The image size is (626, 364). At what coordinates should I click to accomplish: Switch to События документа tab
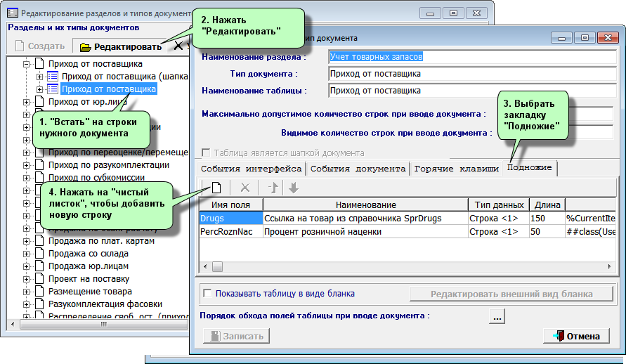coord(358,169)
